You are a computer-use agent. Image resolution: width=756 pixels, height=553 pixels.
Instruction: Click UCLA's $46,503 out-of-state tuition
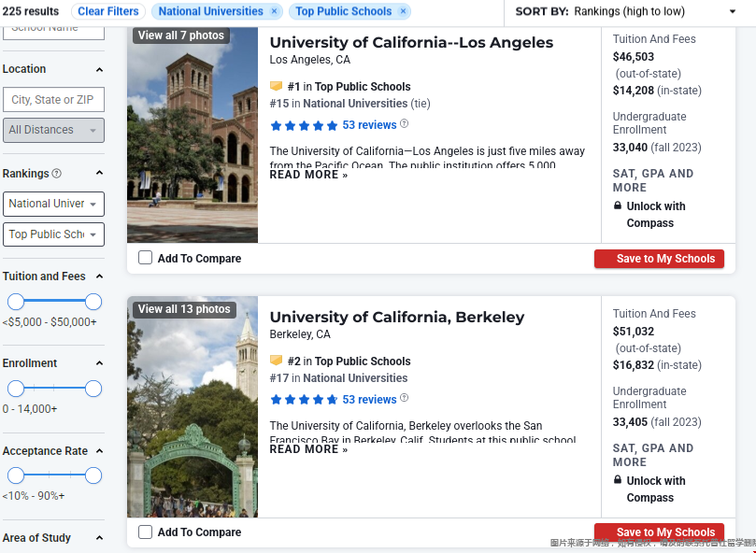point(634,57)
